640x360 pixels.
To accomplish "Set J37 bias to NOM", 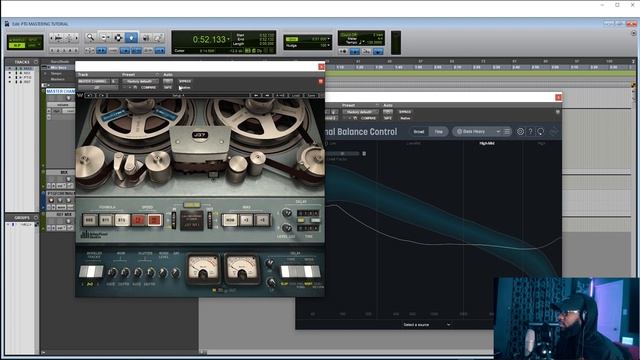I will (230, 220).
